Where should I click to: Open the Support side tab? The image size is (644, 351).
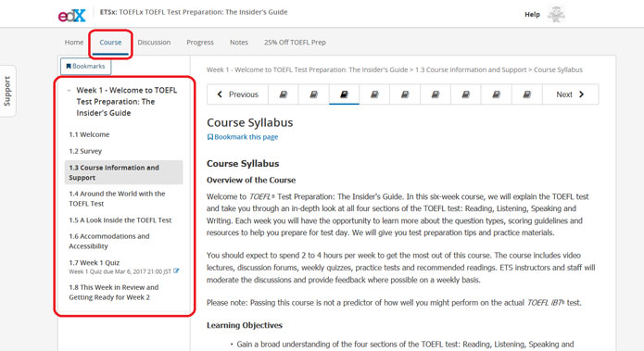click(x=7, y=91)
